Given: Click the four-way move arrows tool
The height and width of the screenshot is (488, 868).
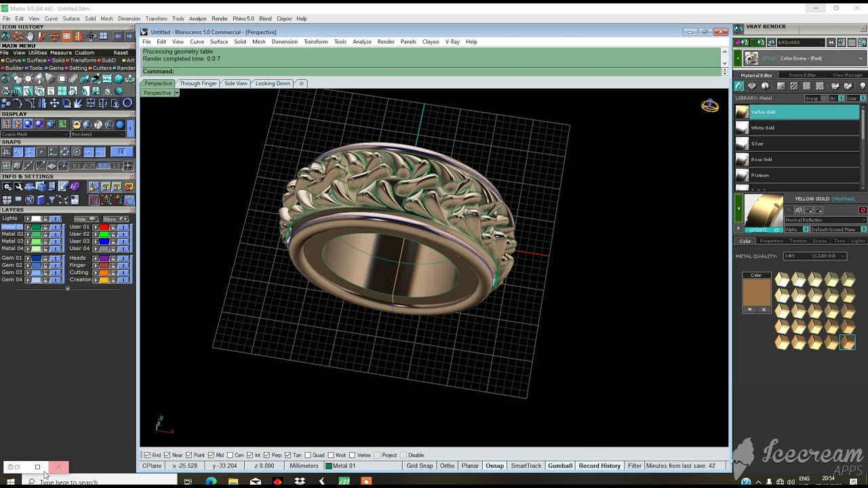Looking at the screenshot, I should point(54,103).
